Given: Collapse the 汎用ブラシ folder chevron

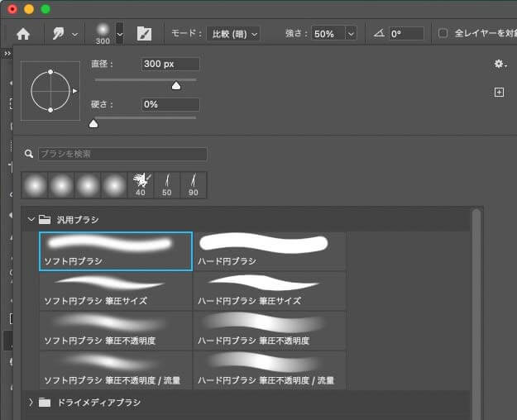Looking at the screenshot, I should pos(31,219).
